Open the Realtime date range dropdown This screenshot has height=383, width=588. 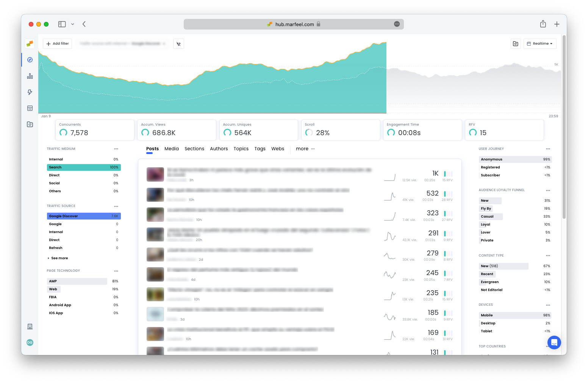point(540,44)
